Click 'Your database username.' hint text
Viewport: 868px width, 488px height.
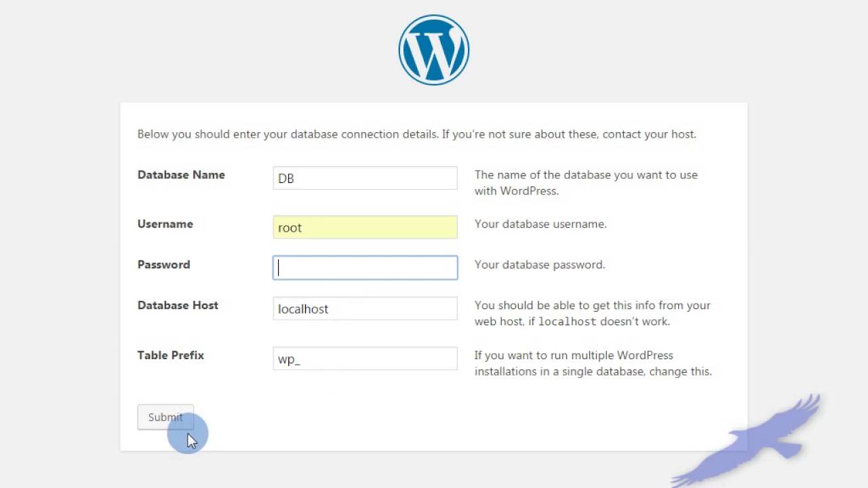tap(540, 224)
